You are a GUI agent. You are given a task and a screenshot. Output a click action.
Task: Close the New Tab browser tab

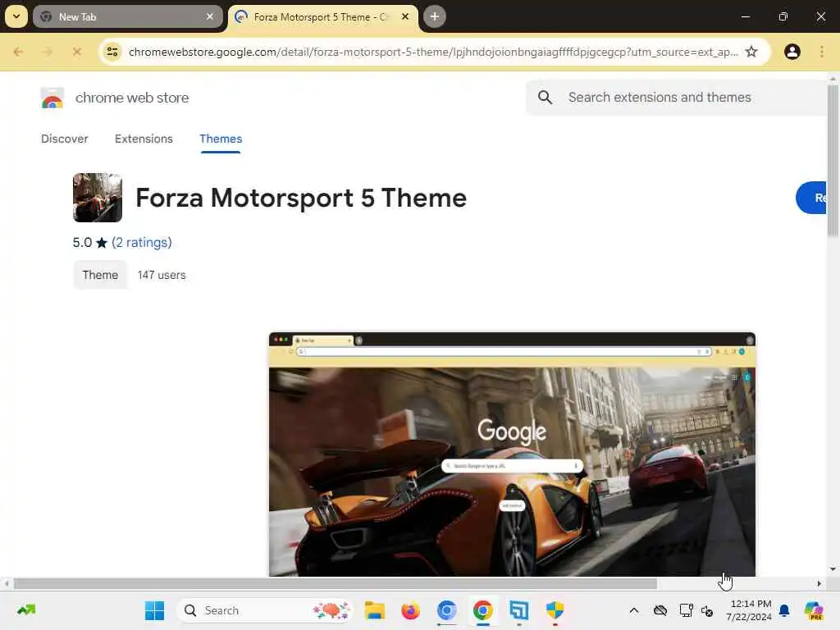click(x=210, y=16)
